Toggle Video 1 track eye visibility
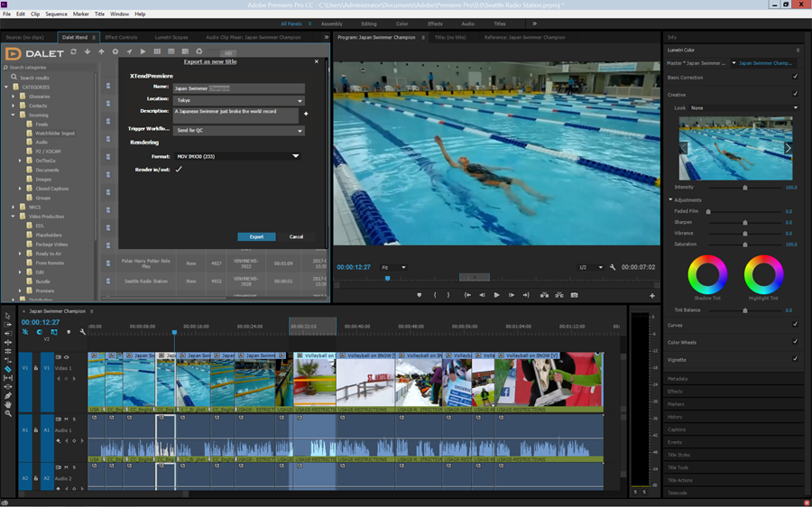 coord(66,357)
